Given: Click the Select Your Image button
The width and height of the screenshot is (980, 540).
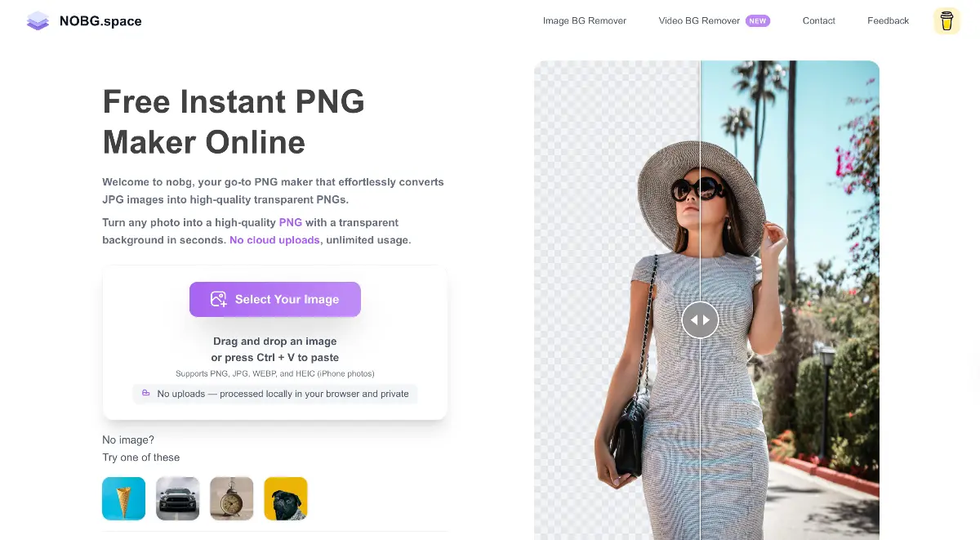Looking at the screenshot, I should (275, 299).
